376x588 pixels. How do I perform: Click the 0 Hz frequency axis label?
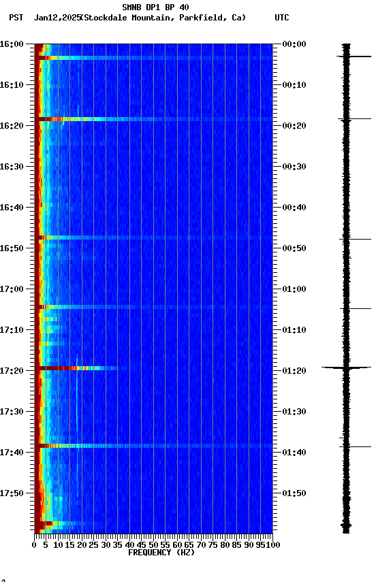coord(35,545)
